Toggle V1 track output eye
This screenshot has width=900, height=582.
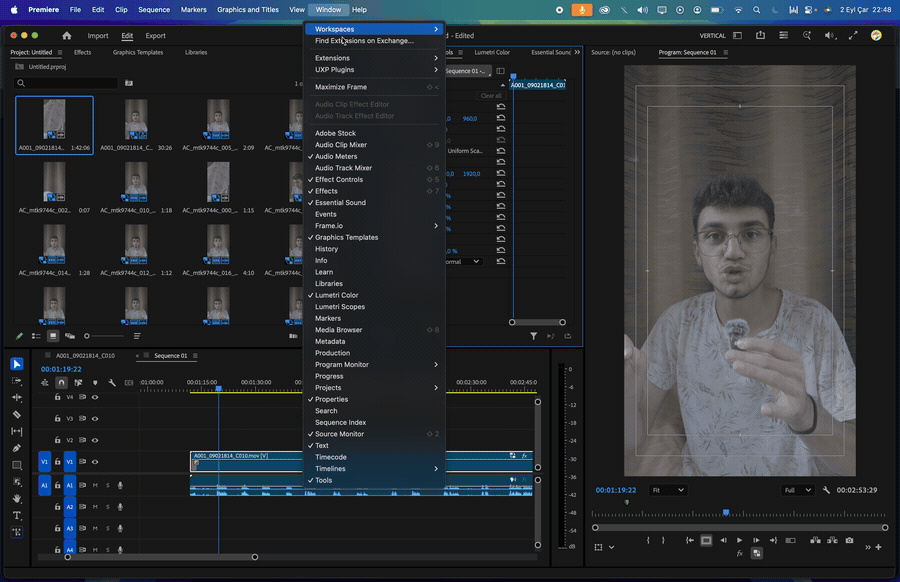[95, 462]
